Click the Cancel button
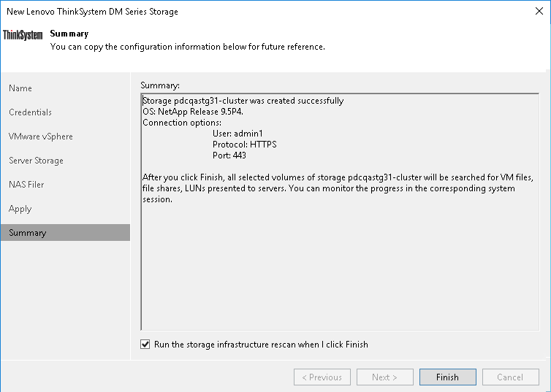Image resolution: width=551 pixels, height=392 pixels. pyautogui.click(x=510, y=377)
